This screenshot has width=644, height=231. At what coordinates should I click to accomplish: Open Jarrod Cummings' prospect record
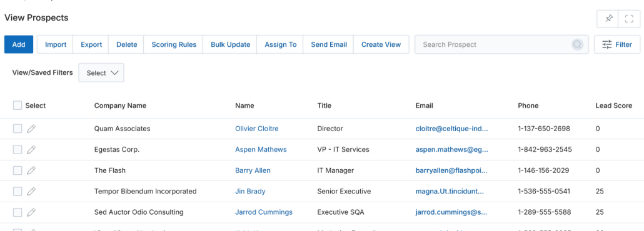click(x=264, y=212)
